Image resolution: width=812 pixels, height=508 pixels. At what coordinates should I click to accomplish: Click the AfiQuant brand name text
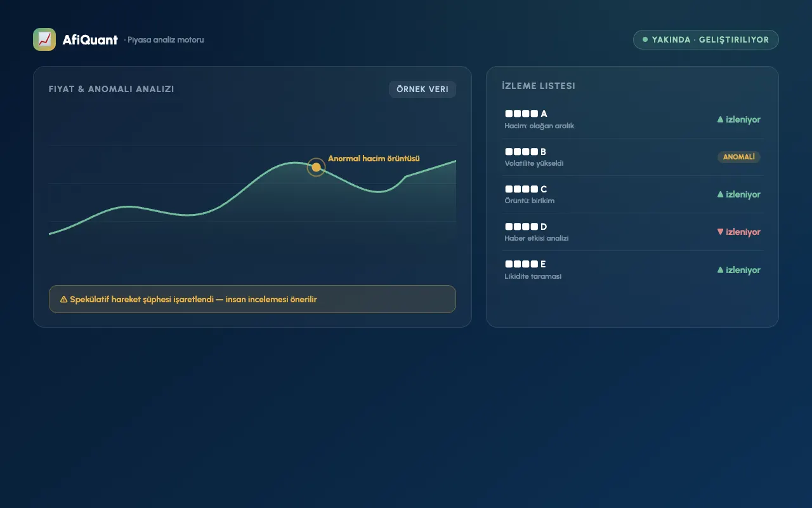[x=90, y=39]
